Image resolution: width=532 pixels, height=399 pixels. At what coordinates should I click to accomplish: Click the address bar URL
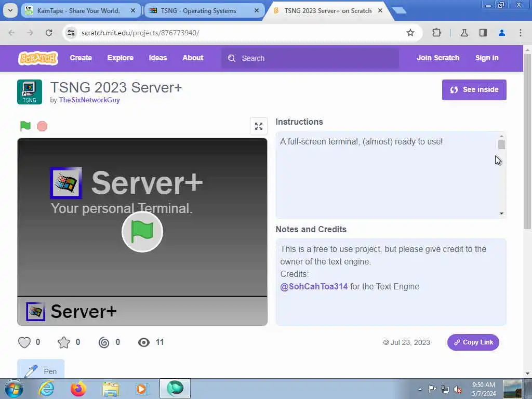[x=140, y=33]
